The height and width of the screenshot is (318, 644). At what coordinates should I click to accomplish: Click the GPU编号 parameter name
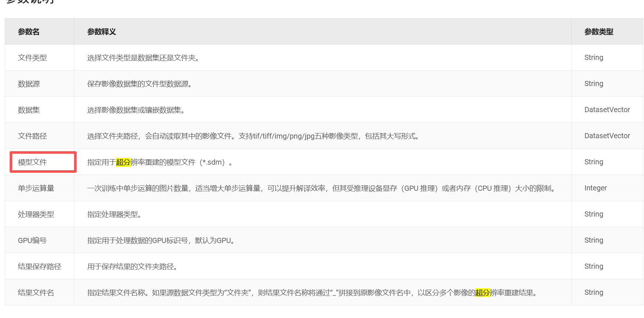32,240
